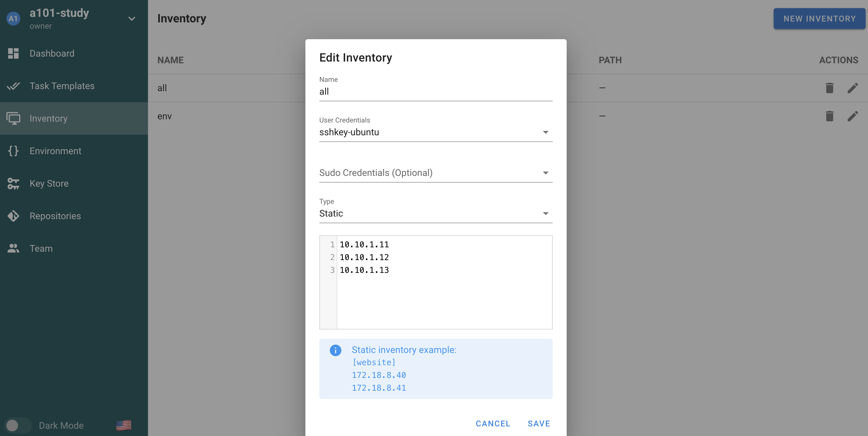Click the pencil edit icon for 'all' row
This screenshot has width=868, height=436.
point(853,88)
